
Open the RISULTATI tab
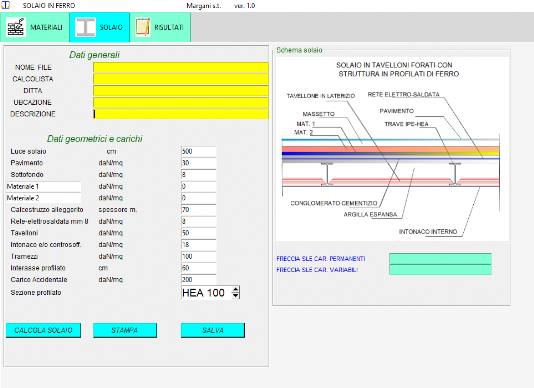[160, 27]
